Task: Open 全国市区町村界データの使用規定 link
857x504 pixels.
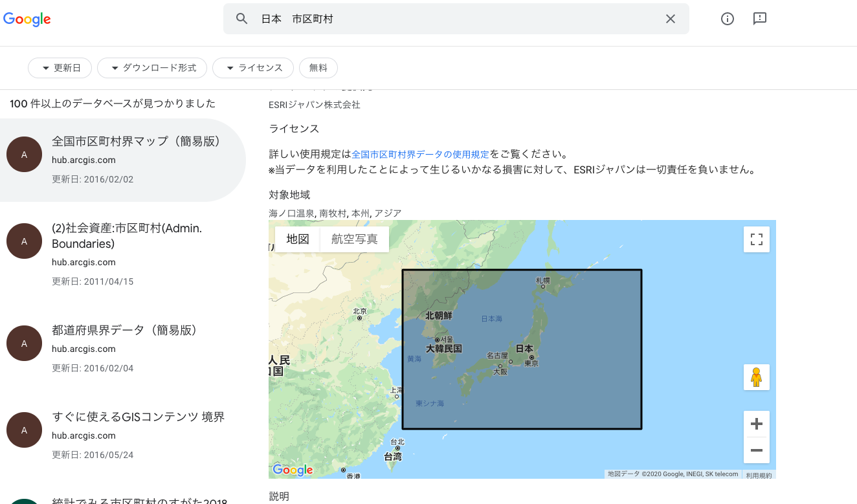Action: [421, 154]
